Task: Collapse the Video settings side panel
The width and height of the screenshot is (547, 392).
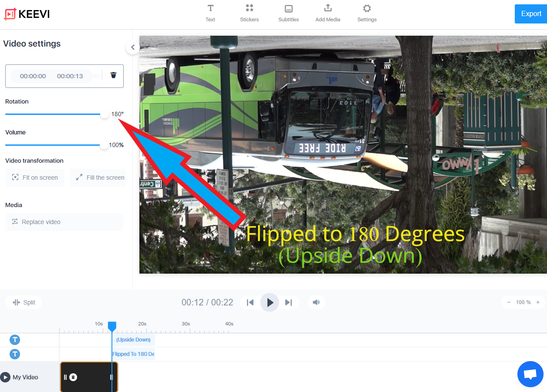Action: coord(133,47)
